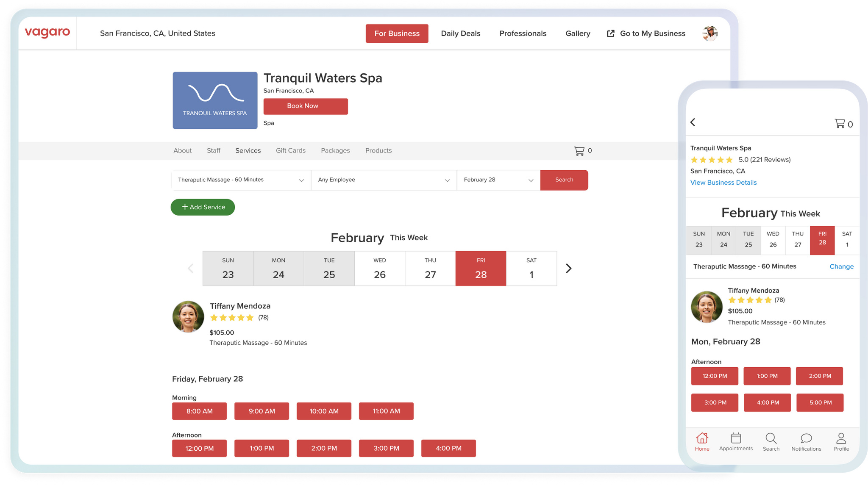The image size is (868, 485).
Task: Switch to the Services tab
Action: (x=248, y=151)
